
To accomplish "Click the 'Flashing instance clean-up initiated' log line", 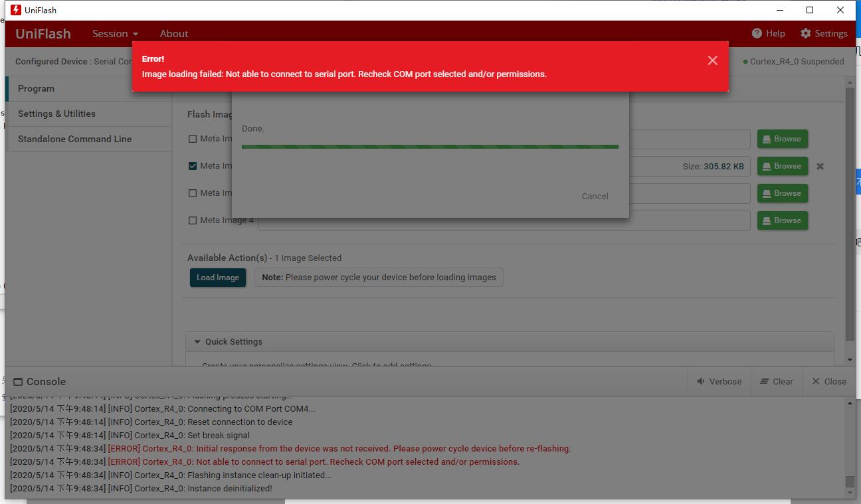I will (x=171, y=475).
